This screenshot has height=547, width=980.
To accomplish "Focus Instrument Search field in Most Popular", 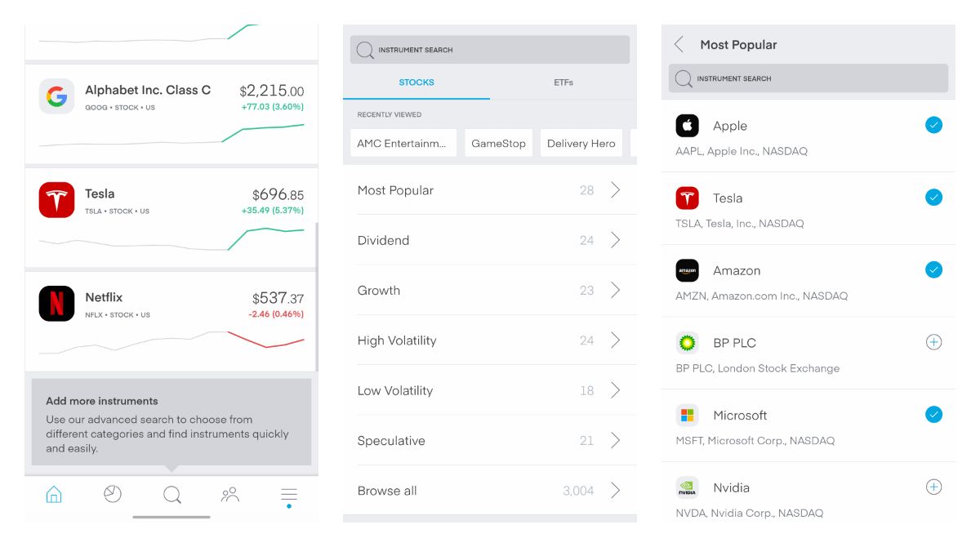I will 808,78.
